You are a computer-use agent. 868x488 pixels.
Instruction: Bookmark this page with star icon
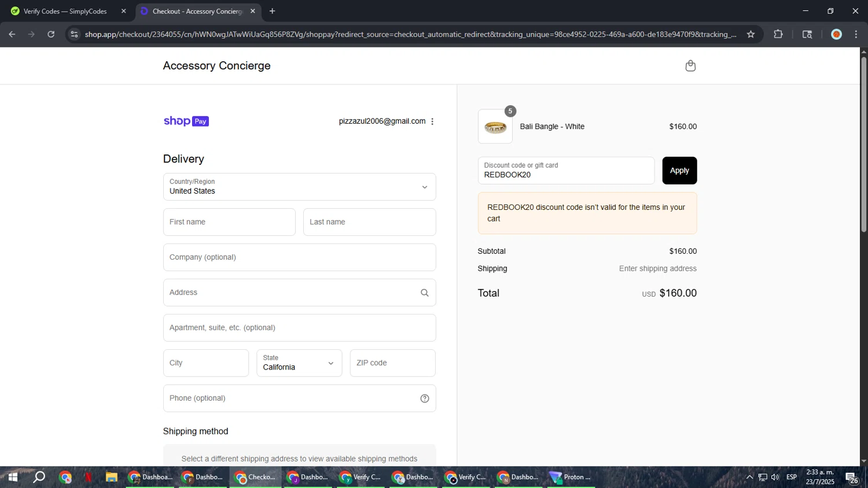pyautogui.click(x=751, y=35)
